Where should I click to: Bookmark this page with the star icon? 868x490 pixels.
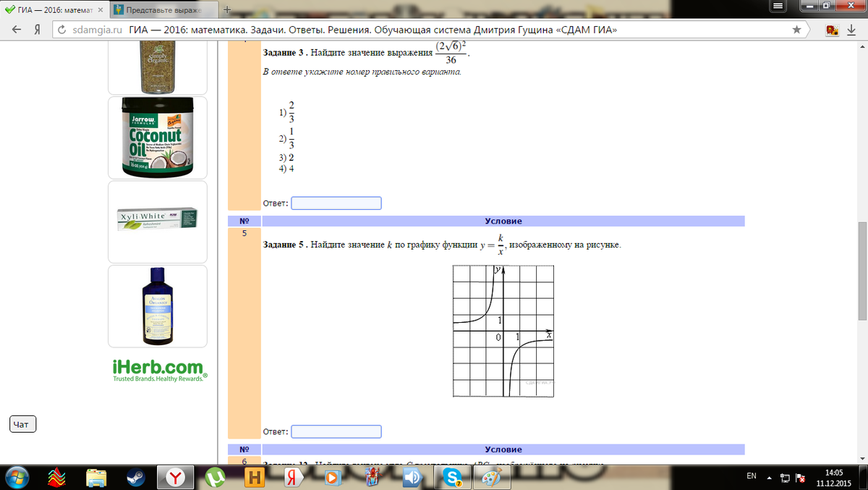click(796, 30)
